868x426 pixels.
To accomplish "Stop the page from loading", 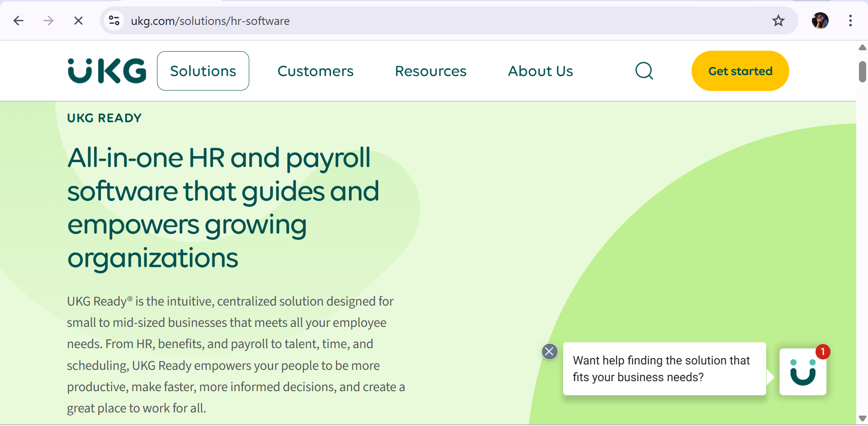I will click(78, 21).
